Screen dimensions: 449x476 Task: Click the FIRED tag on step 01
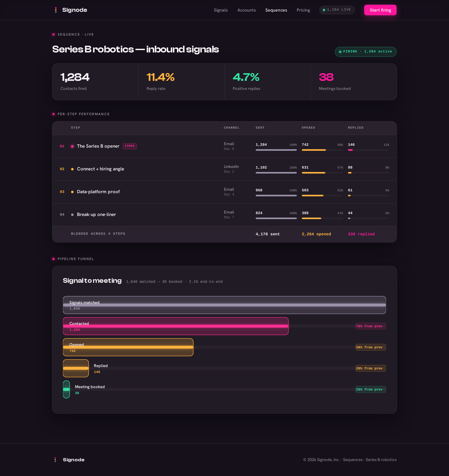[x=130, y=146]
